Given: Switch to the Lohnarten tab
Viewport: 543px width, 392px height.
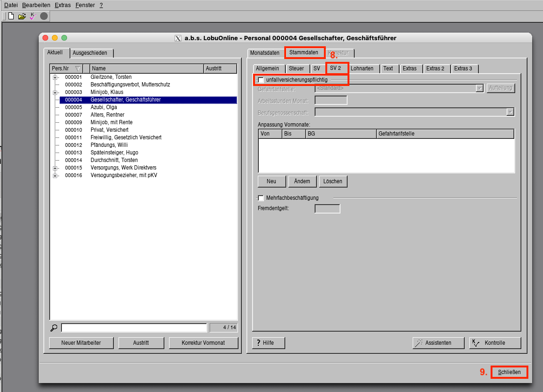Looking at the screenshot, I should coord(362,68).
